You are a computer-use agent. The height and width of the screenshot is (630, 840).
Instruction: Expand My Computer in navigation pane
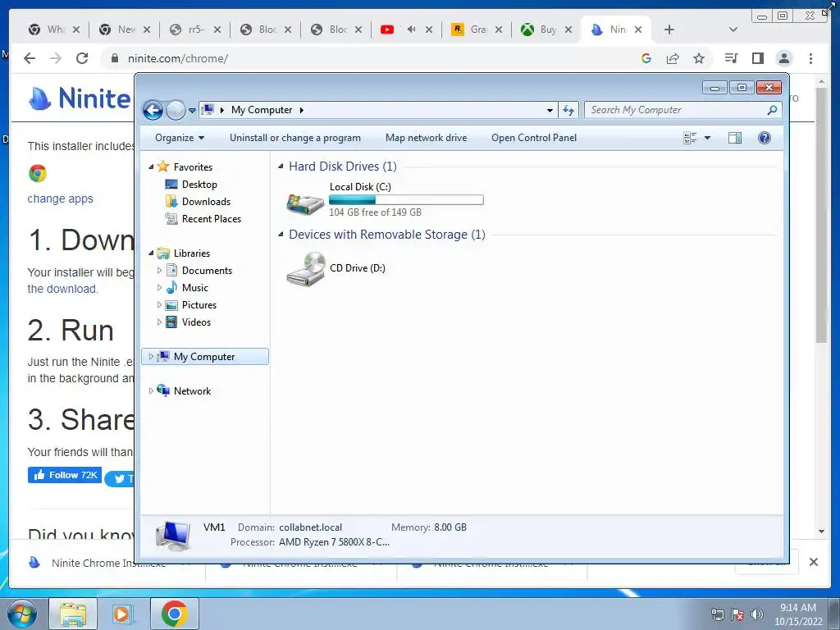click(151, 356)
